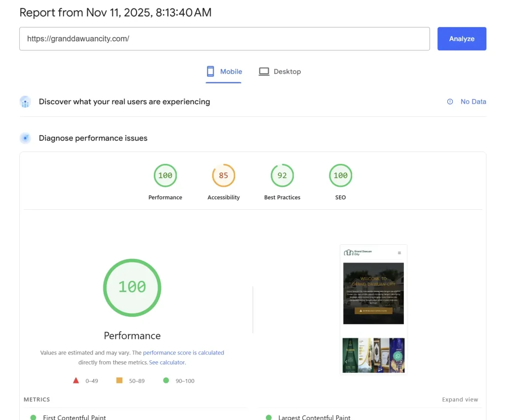Click the info icon beside No Data
Screen dimensions: 505x420
(x=449, y=102)
